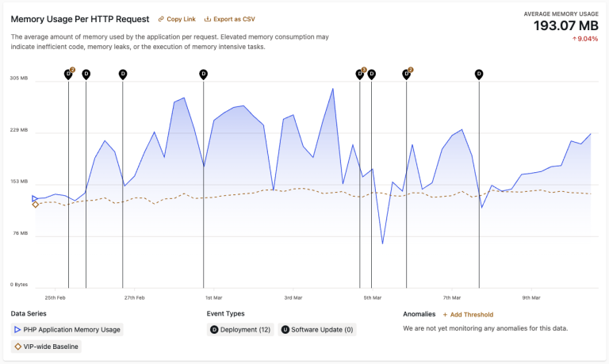The height and width of the screenshot is (364, 609).
Task: Open the deployment marker with badge 3 before 5th Mar
Action: [360, 74]
